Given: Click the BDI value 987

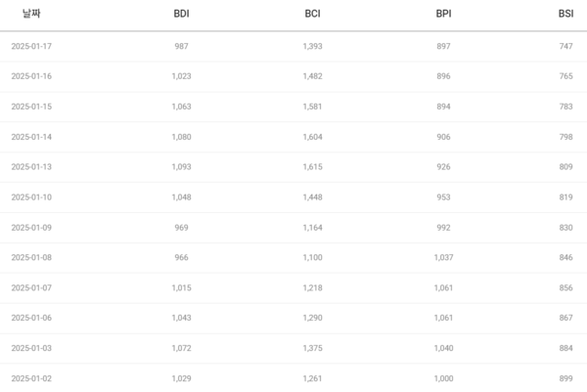Looking at the screenshot, I should click(181, 46).
